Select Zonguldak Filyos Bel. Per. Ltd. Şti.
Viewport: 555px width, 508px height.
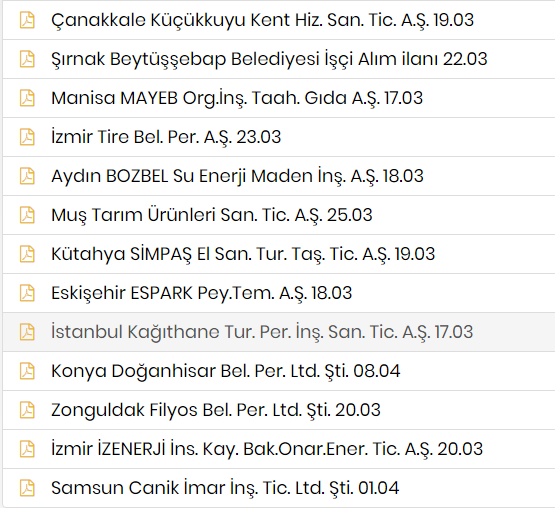pos(216,410)
